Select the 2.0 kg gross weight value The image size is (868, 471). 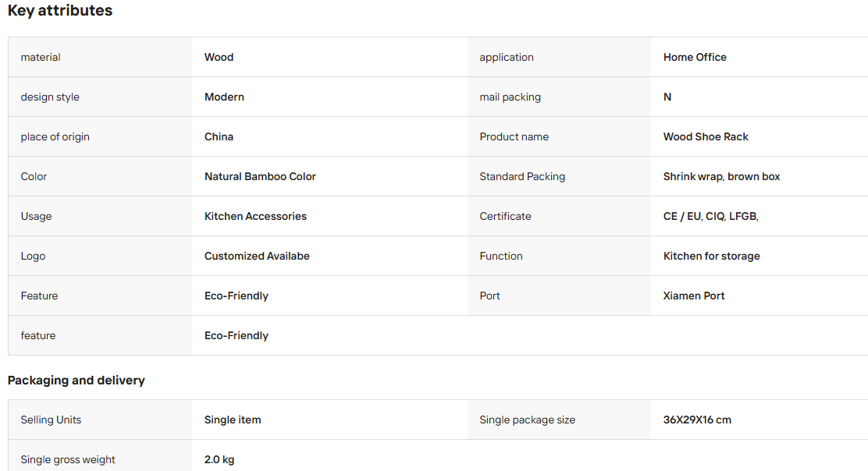coord(219,459)
